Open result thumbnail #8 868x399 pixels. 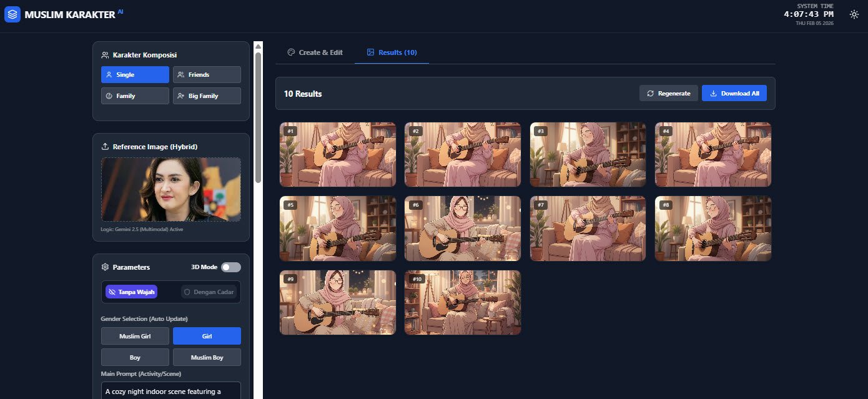[x=713, y=229]
